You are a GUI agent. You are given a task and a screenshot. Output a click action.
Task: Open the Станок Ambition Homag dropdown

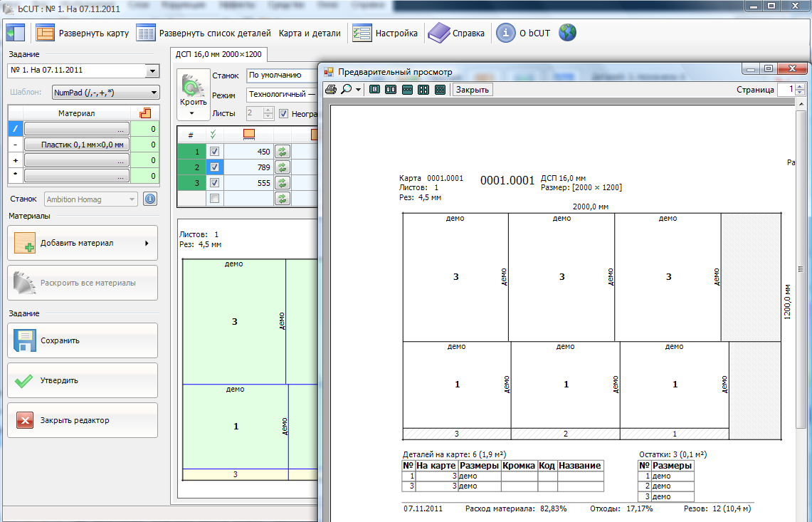(x=132, y=199)
